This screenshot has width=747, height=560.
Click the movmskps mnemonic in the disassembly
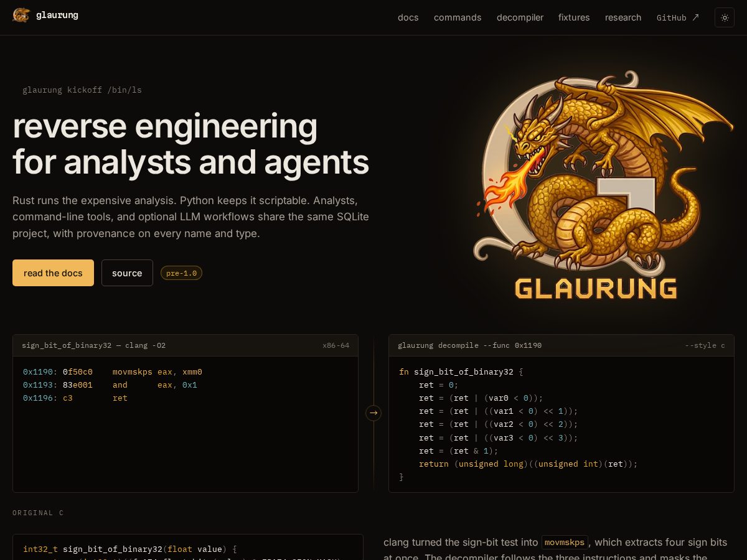click(x=133, y=372)
